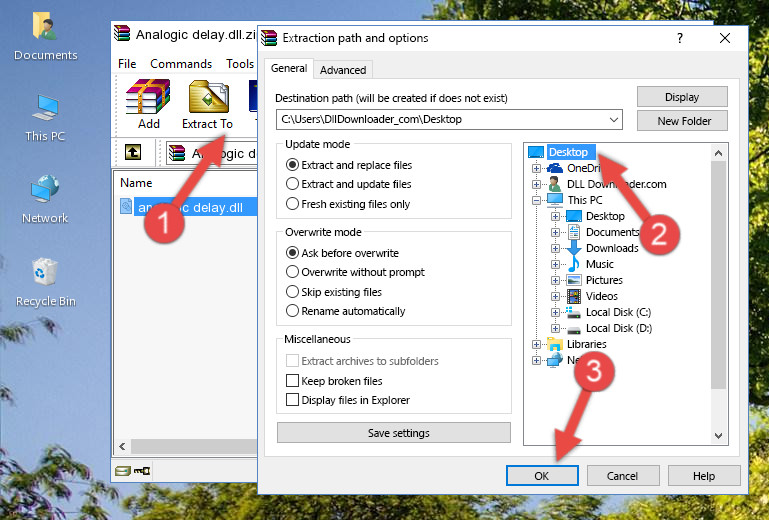Go up one folder level in WinRAR
The height and width of the screenshot is (520, 769).
133,153
